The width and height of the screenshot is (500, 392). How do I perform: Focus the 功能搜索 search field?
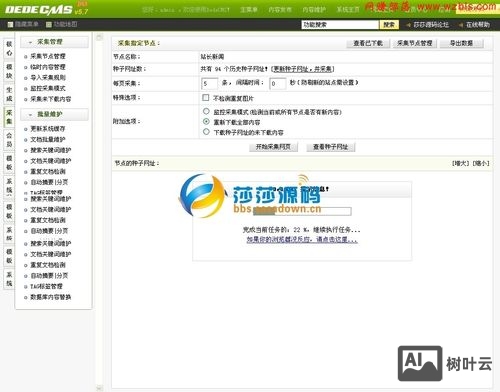coord(340,25)
